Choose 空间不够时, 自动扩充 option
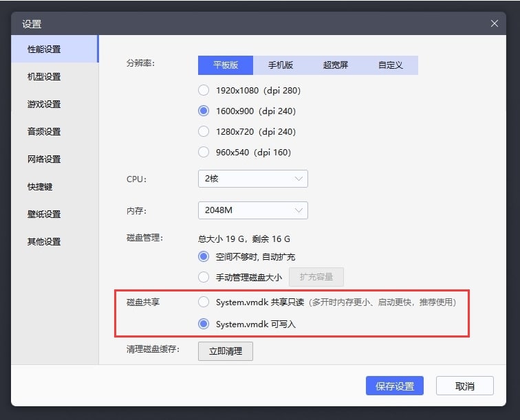This screenshot has width=520, height=420. pos(204,256)
